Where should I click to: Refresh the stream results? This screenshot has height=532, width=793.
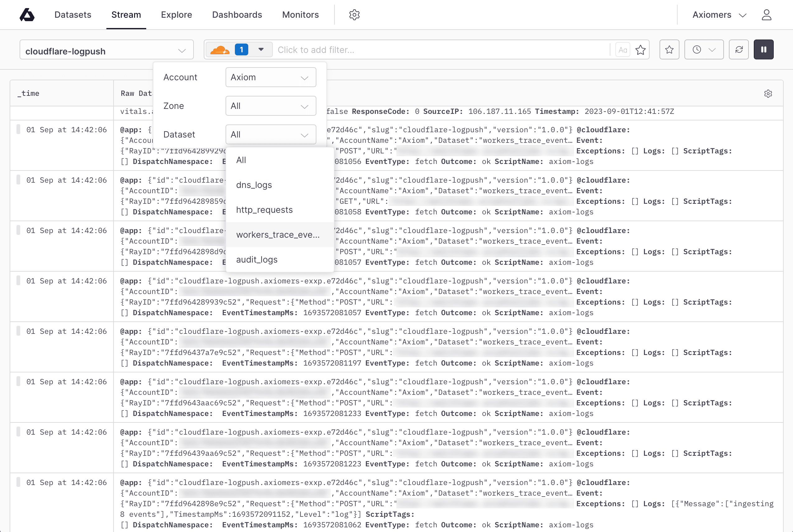[x=739, y=49]
